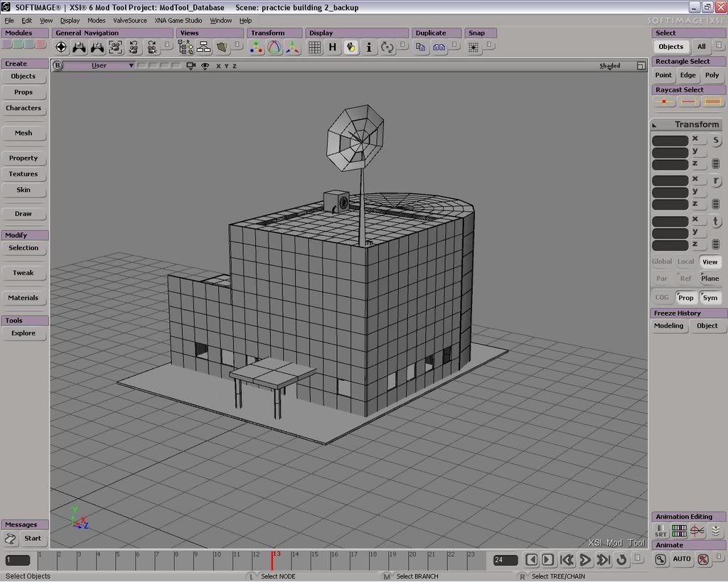The width and height of the screenshot is (728, 582).
Task: Toggle the H icon in the Display toolbar
Action: click(x=332, y=48)
